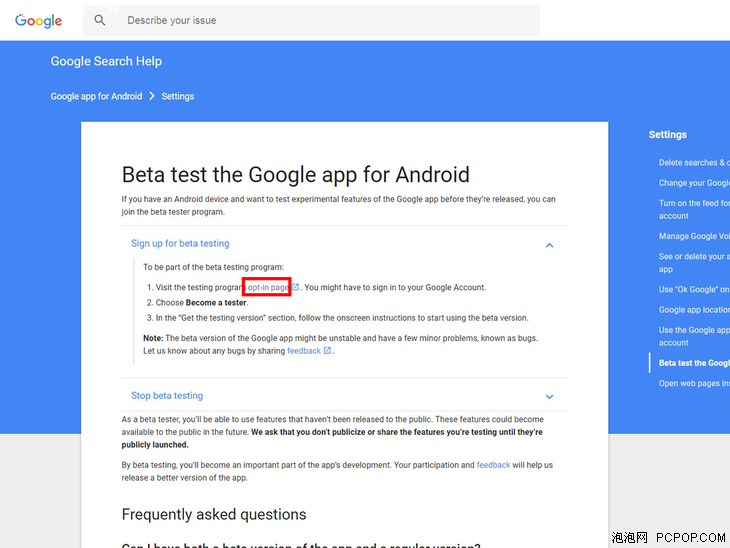730x548 pixels.
Task: Focus the Describe your issue search field
Action: pos(311,20)
